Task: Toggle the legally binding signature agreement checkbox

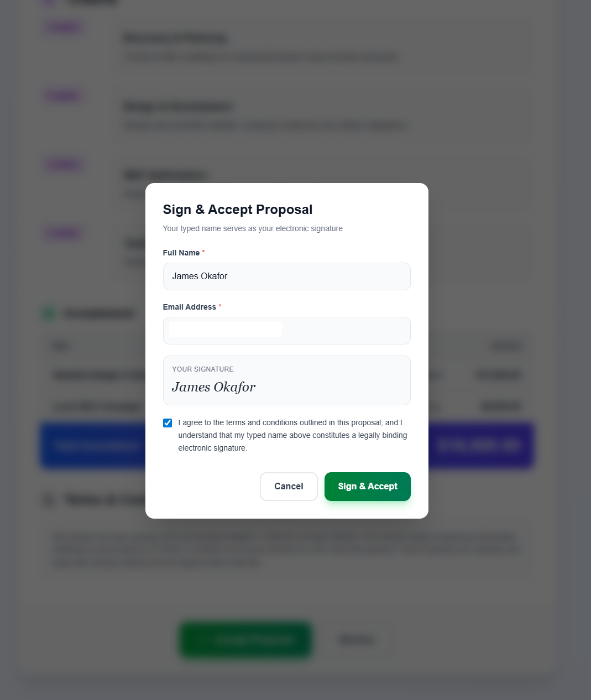Action: point(168,422)
